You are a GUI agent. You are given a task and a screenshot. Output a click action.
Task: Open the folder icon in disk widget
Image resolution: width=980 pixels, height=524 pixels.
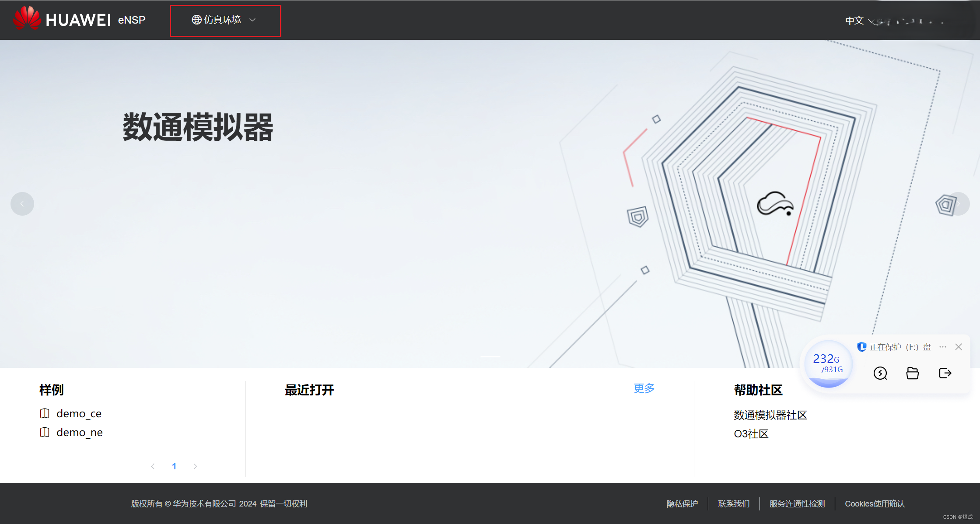coord(912,373)
